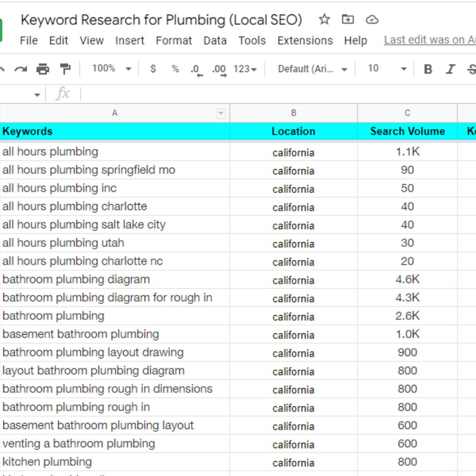The width and height of the screenshot is (476, 476).
Task: Format as currency with dollar icon
Action: coord(153,69)
